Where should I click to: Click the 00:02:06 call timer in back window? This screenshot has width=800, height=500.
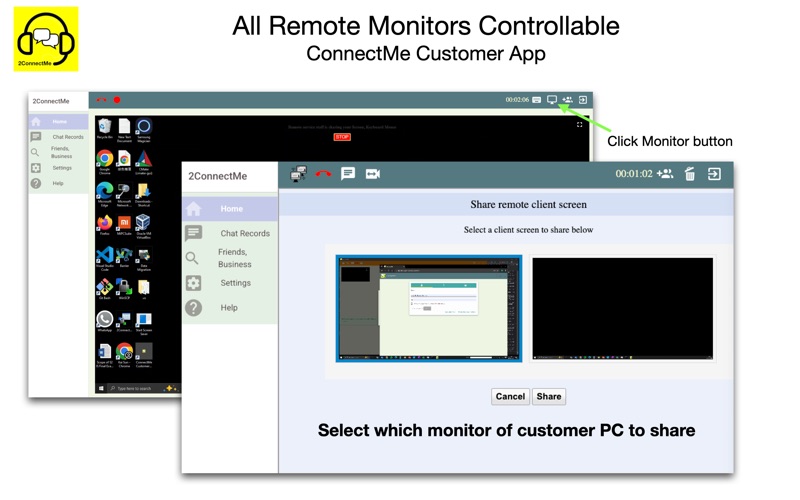[x=517, y=99]
